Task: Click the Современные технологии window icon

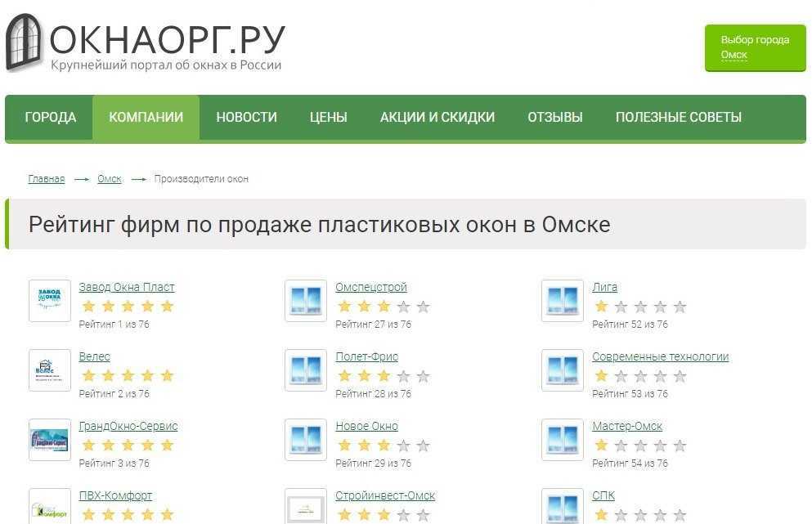Action: pos(563,370)
